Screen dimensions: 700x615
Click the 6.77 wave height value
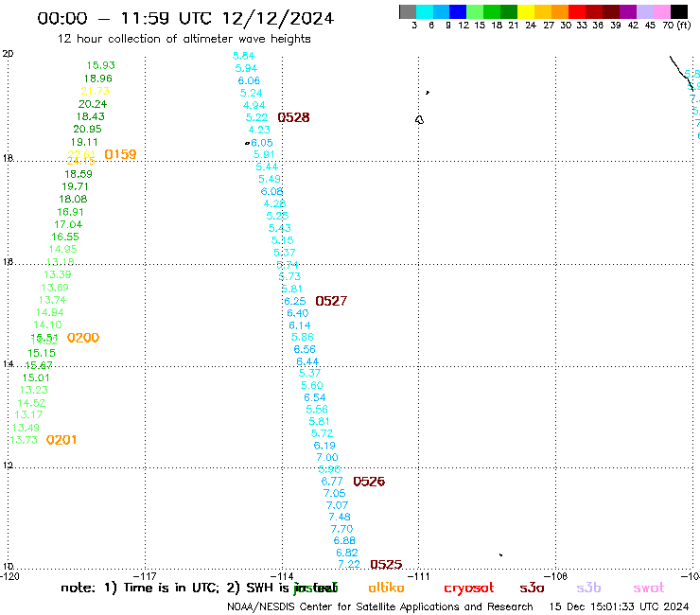[332, 482]
